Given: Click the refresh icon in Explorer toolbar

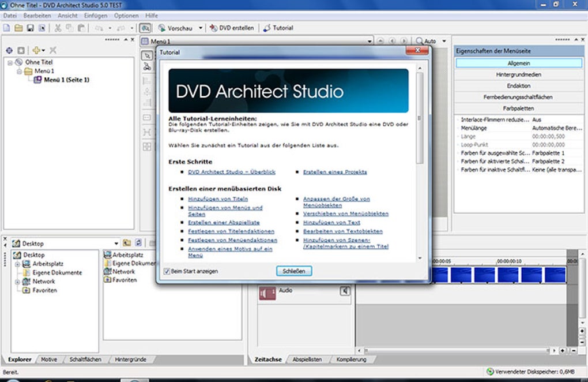Looking at the screenshot, I should (x=138, y=243).
